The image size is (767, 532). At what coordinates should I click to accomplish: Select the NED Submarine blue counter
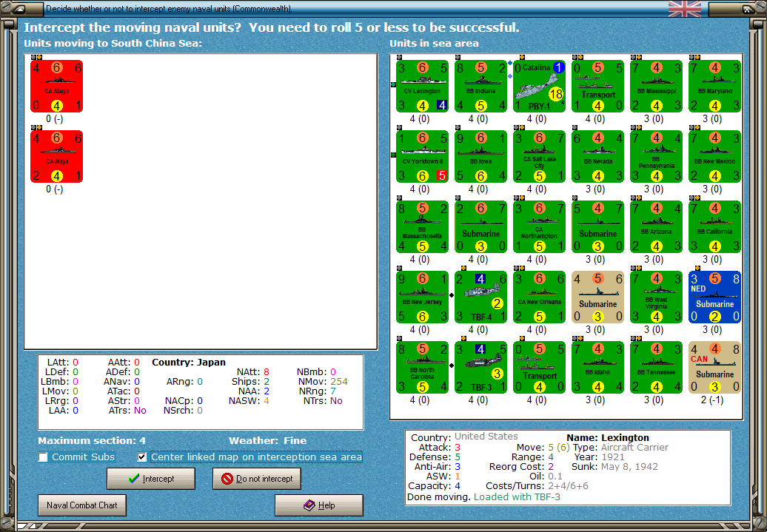coord(714,297)
